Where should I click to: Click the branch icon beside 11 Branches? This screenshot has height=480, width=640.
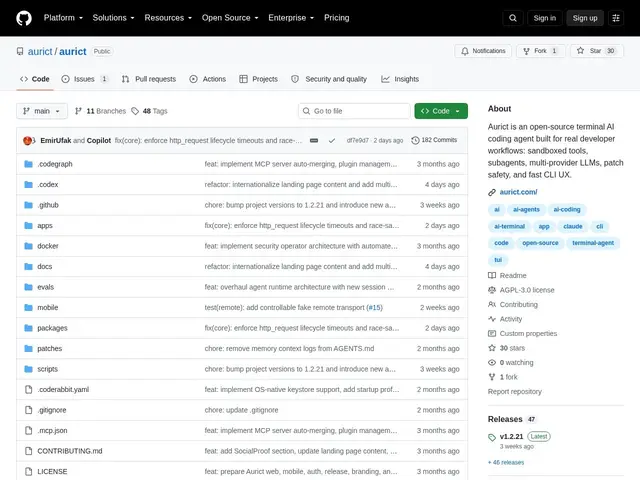(78, 111)
